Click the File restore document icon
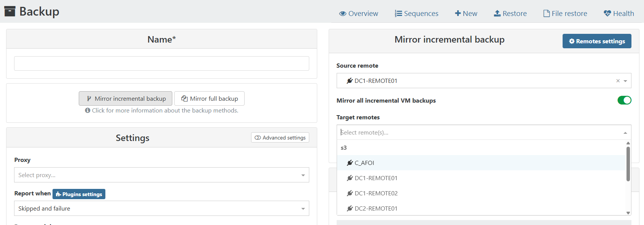Screen dimensions: 644x225 546,14
